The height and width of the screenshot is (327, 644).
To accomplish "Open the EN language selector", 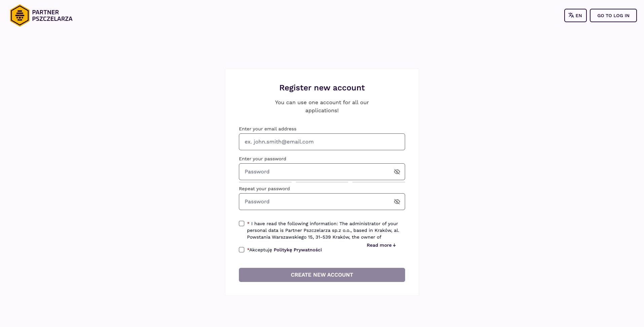I will pos(575,15).
